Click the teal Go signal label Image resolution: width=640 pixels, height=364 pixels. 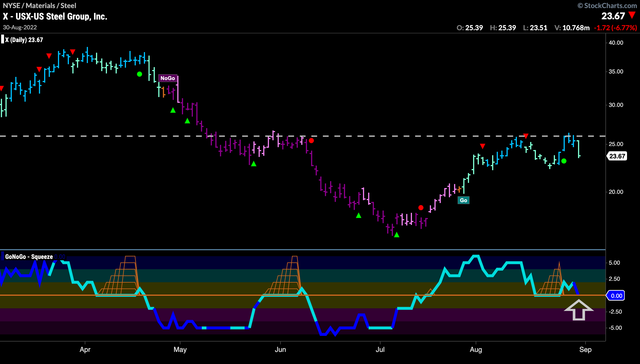coord(464,200)
